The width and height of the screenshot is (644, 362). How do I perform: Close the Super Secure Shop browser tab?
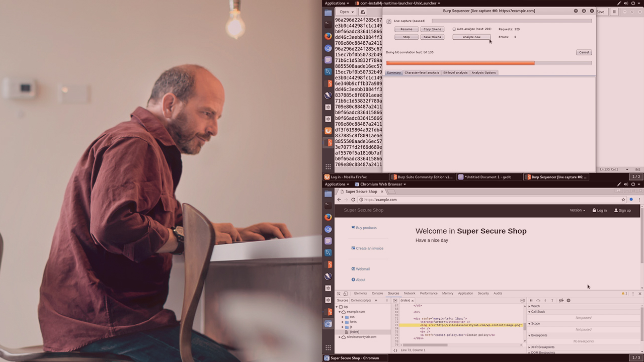click(382, 192)
